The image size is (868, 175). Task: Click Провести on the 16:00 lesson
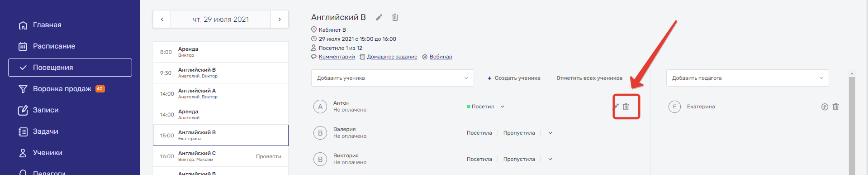pyautogui.click(x=269, y=156)
